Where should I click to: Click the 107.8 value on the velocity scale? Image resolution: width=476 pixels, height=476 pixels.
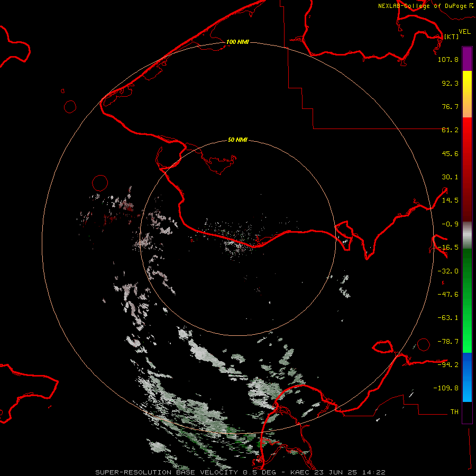[448, 59]
